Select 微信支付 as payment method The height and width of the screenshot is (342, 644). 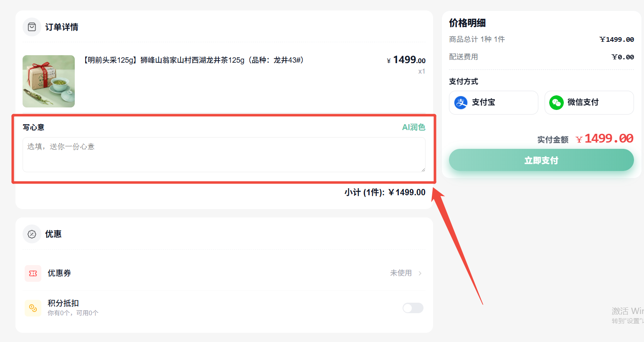click(589, 102)
